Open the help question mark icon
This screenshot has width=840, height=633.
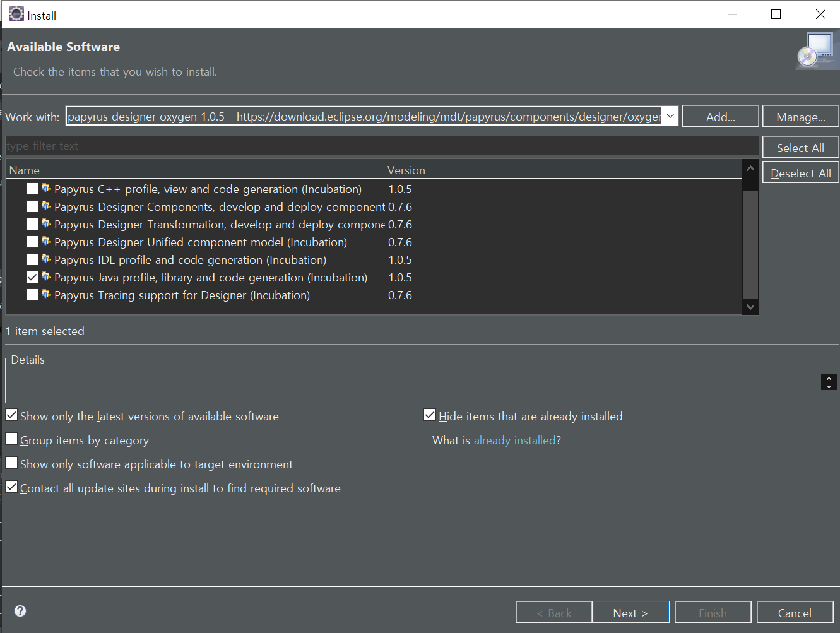pos(20,611)
